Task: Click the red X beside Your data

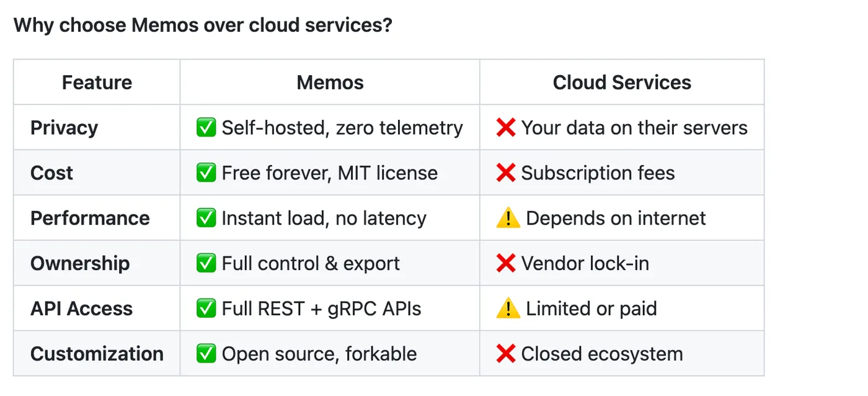Action: click(506, 128)
